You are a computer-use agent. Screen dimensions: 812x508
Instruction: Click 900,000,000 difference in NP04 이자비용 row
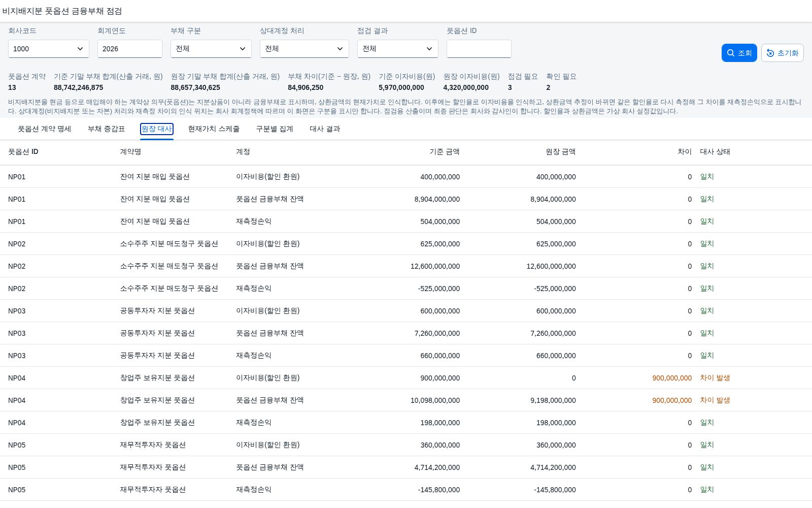coord(672,378)
